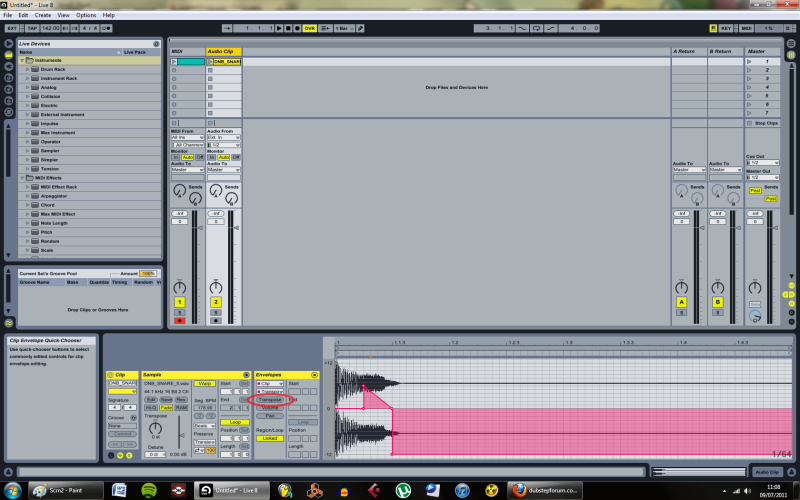Expand the Arpeggiator entry
The image size is (800, 500).
click(28, 196)
